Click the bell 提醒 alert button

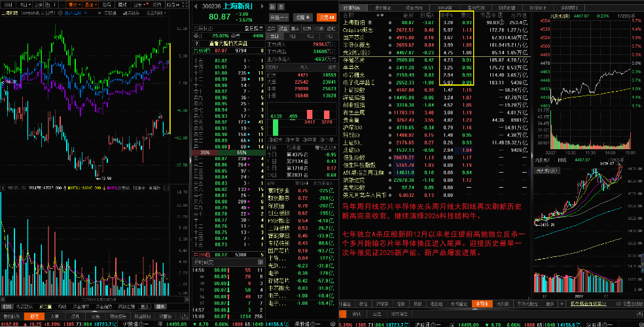pyautogui.click(x=303, y=17)
